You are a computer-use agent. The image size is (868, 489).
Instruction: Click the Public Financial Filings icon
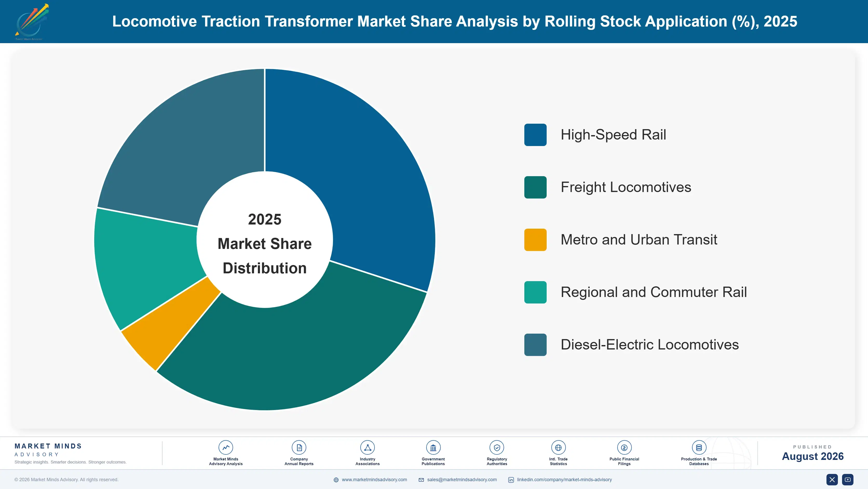coord(624,447)
